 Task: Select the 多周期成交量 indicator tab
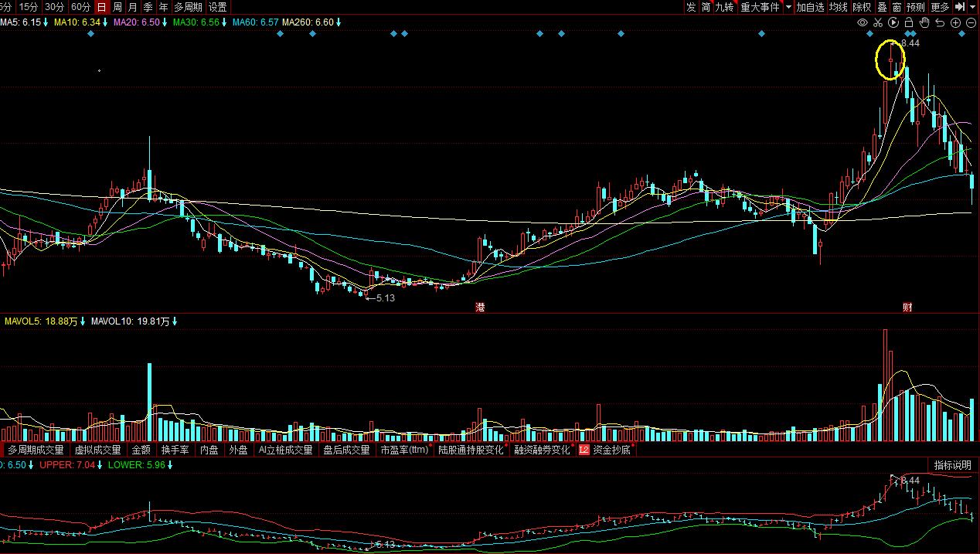pyautogui.click(x=36, y=450)
